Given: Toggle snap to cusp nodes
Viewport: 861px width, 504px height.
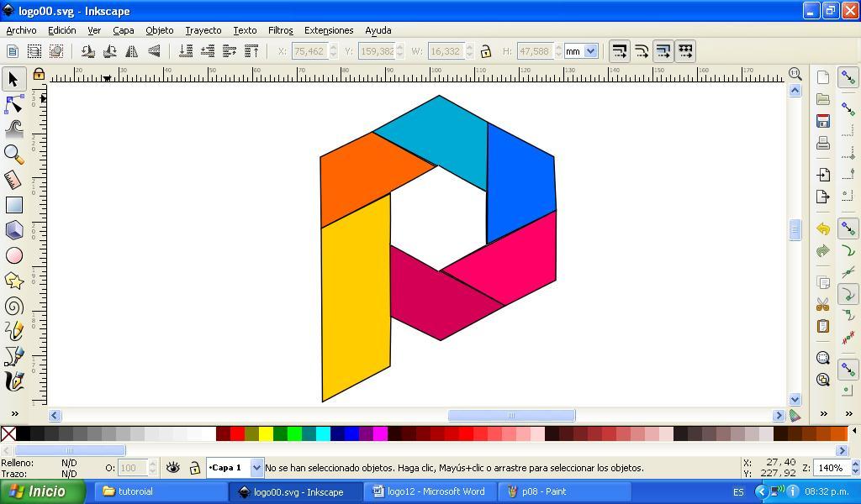Looking at the screenshot, I should click(x=848, y=295).
